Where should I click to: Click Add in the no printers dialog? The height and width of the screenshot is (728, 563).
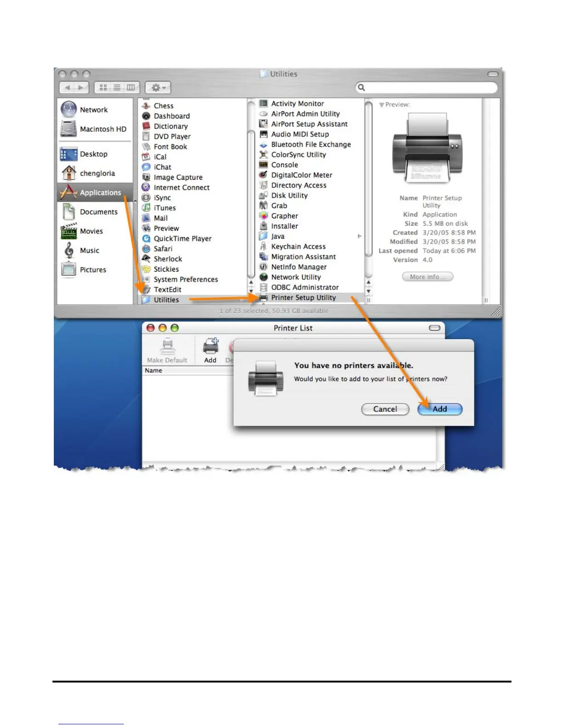pyautogui.click(x=440, y=409)
